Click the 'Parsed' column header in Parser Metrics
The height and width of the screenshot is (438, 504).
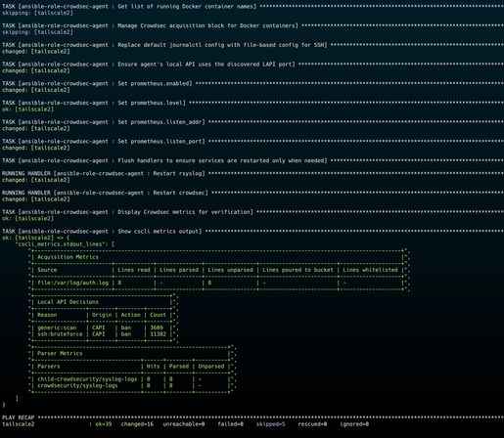pyautogui.click(x=179, y=367)
